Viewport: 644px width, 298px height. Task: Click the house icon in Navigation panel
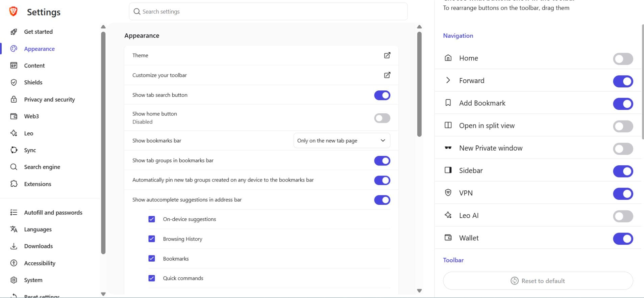pos(448,58)
